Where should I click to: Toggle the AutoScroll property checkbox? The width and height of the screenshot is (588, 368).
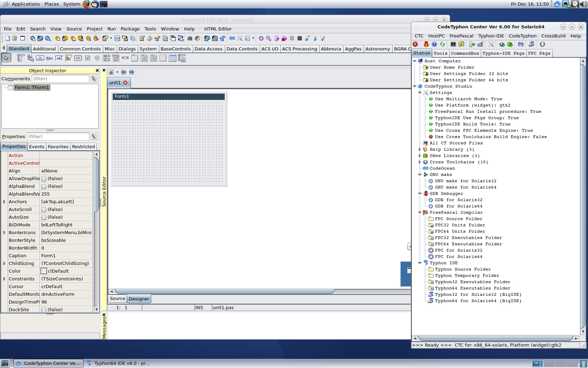pyautogui.click(x=44, y=210)
